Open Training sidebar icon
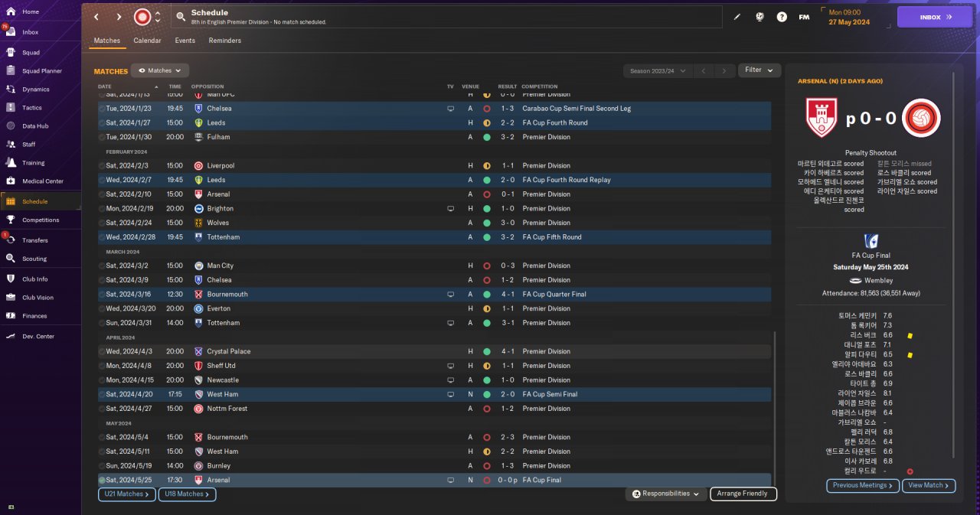 pos(11,163)
